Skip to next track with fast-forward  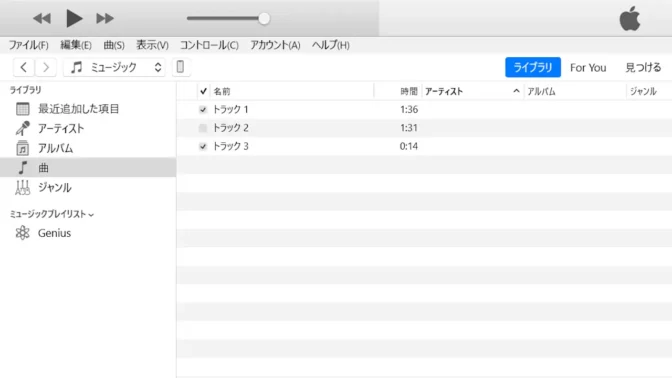(x=105, y=18)
